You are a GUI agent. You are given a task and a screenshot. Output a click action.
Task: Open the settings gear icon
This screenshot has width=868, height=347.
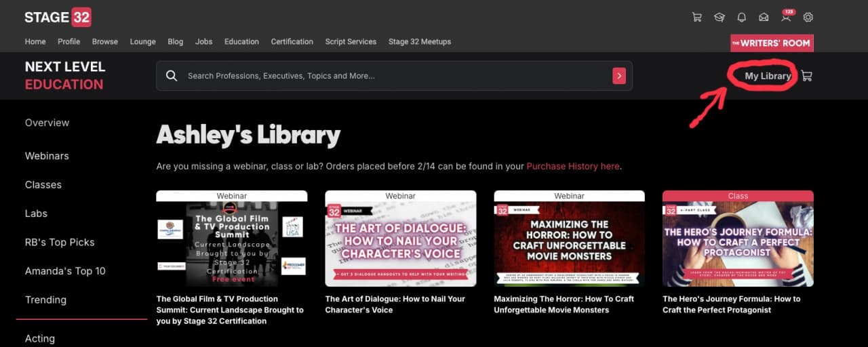808,17
